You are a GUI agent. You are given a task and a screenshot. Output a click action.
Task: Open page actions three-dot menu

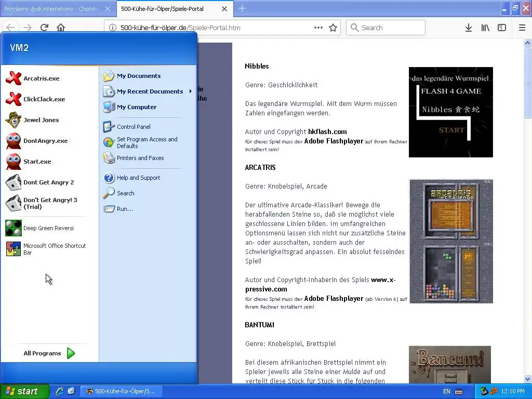point(318,28)
